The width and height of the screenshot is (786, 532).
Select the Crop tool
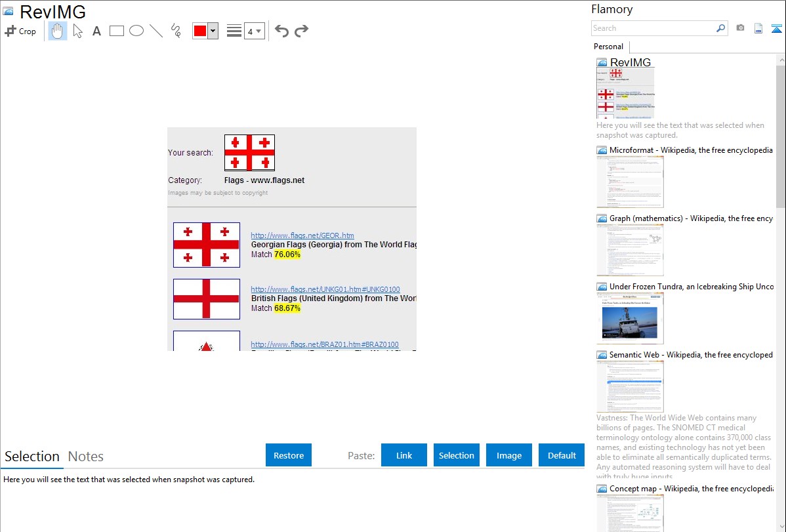tap(20, 31)
